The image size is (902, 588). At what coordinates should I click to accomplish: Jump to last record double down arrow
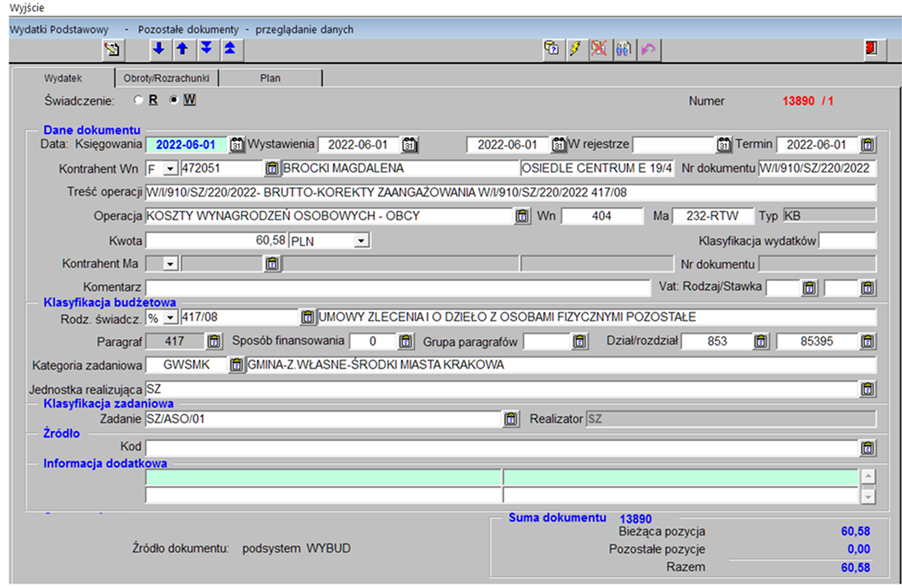pos(206,49)
